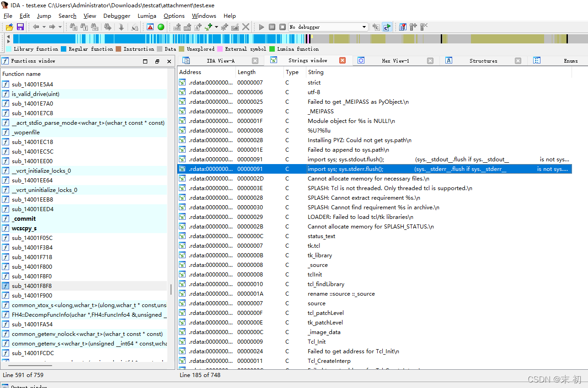Click the Unexplored olive legend swatch
588x388 pixels.
182,49
